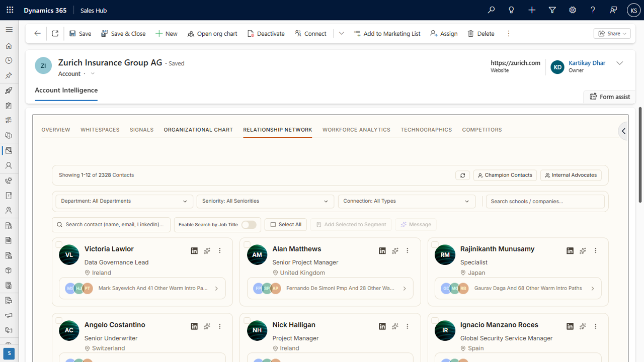Switch to the Signals tab

tap(141, 130)
